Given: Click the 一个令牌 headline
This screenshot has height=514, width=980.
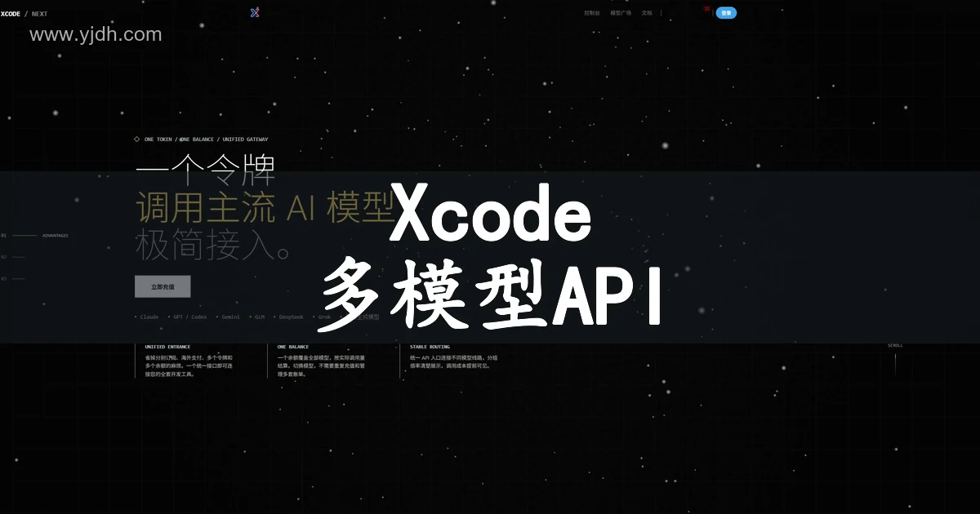Looking at the screenshot, I should coord(205,171).
